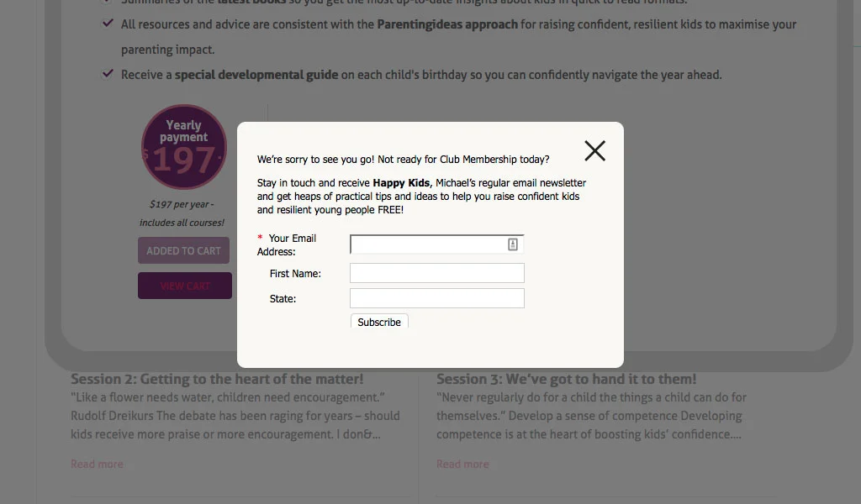
Task: Close the newsletter popup with the X
Action: click(594, 151)
